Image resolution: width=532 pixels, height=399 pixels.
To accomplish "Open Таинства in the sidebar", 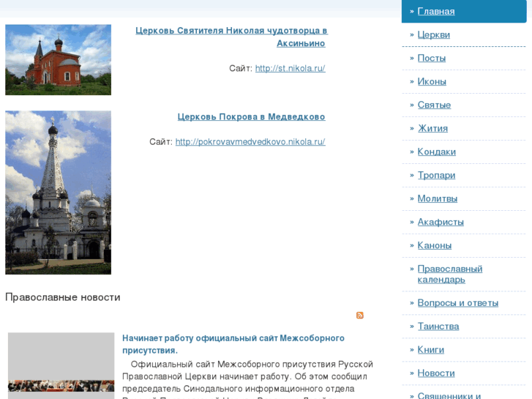I will point(438,327).
